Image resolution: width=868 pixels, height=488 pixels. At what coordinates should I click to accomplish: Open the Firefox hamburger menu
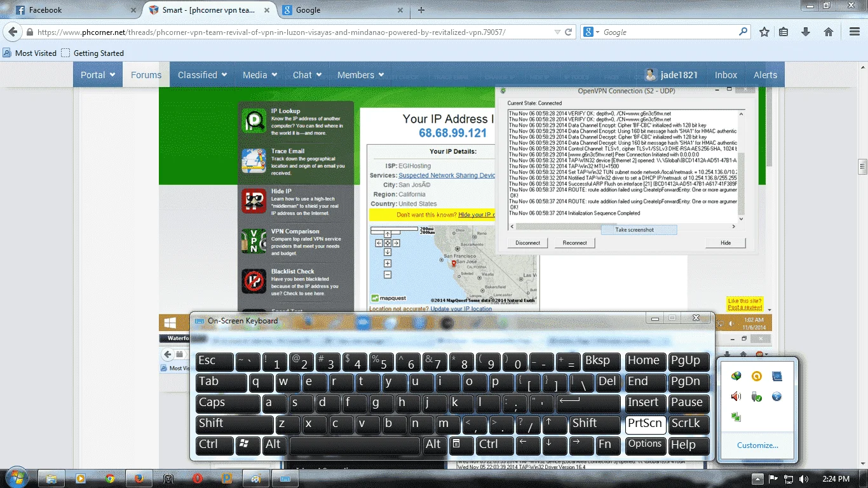853,32
